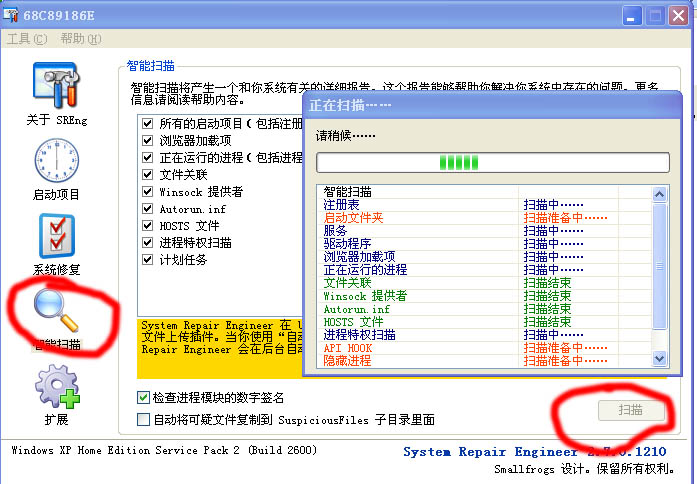The height and width of the screenshot is (484, 697).
Task: Select 进程特权扫描 row in scan list
Action: click(x=484, y=335)
